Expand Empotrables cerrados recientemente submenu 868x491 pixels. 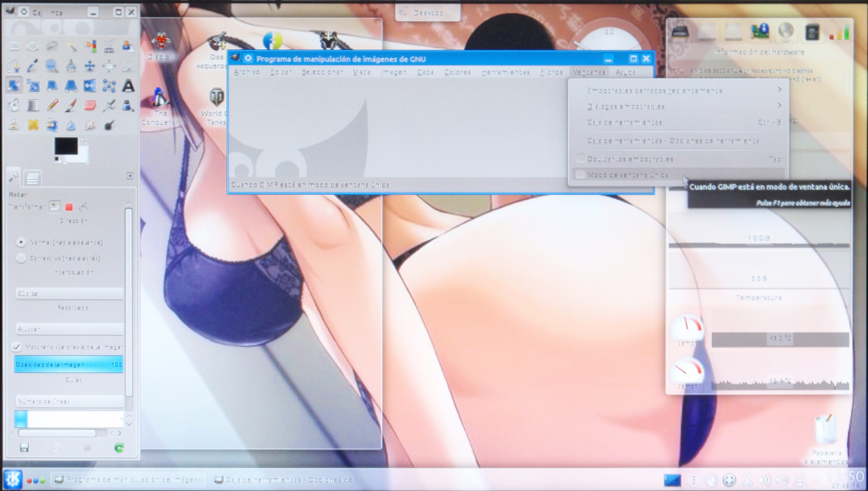coord(679,90)
